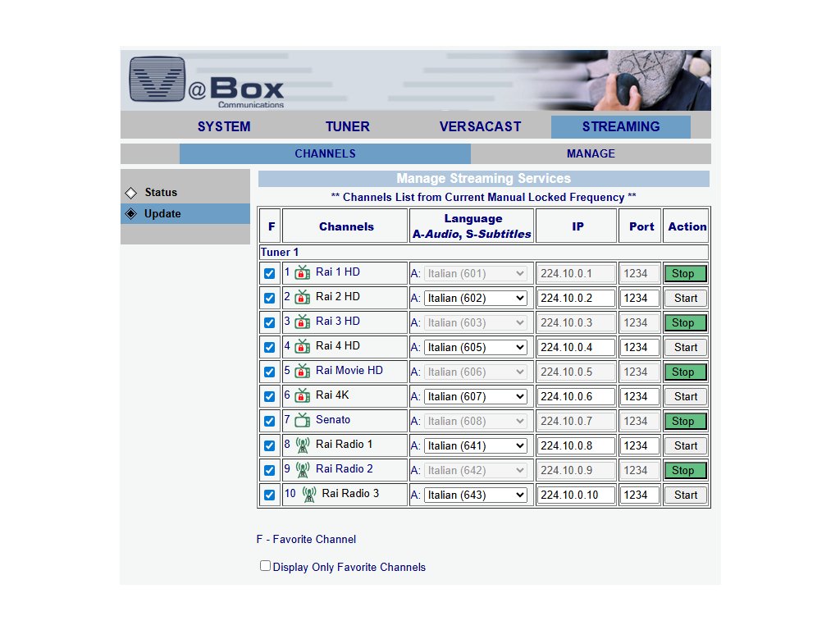The width and height of the screenshot is (840, 630).
Task: Start streaming Rai 4K
Action: tap(685, 397)
